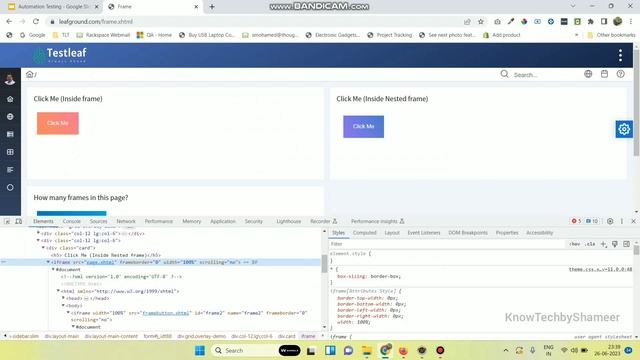
Task: Open the Accessibility pane tab
Action: pos(539,233)
